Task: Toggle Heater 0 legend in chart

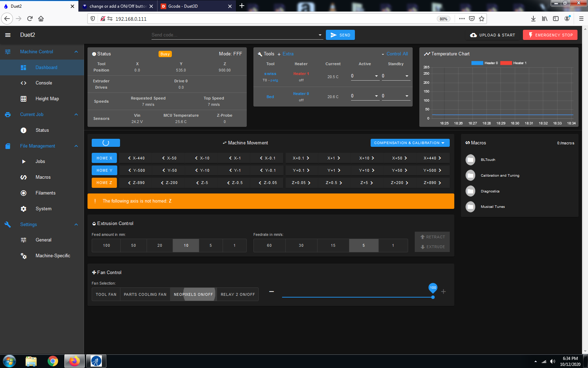Action: 485,63
